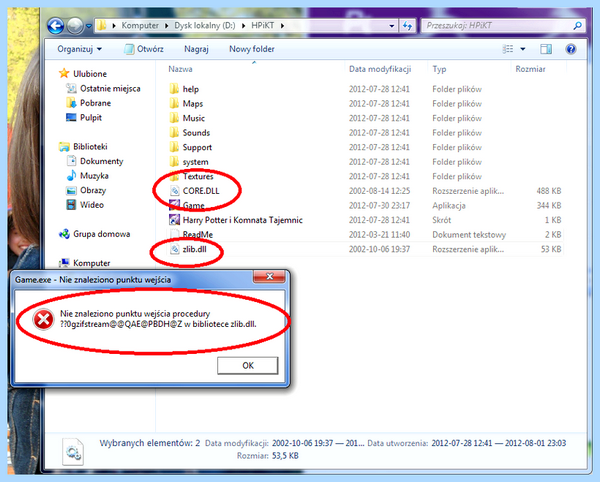
Task: Click Wybranych elementów: 2 in details pane
Action: coord(150,443)
